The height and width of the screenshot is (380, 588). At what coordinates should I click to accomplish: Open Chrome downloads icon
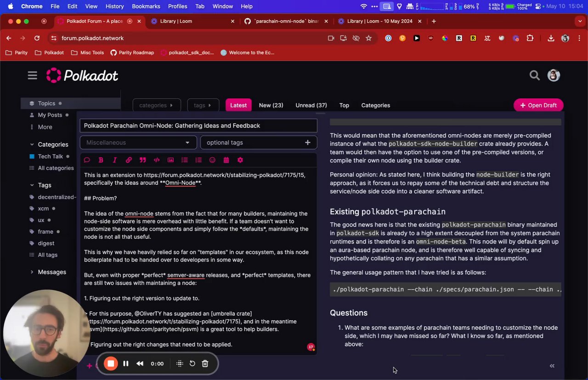pyautogui.click(x=551, y=38)
